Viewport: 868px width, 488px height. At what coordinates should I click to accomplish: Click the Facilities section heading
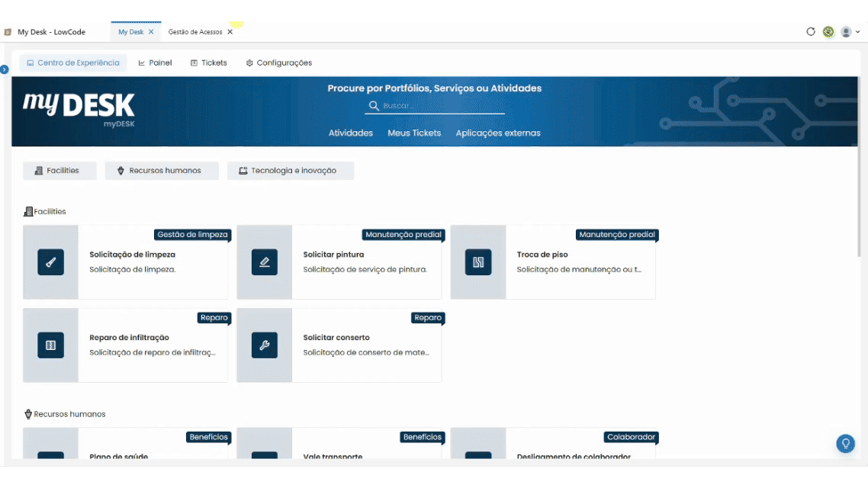pyautogui.click(x=45, y=211)
